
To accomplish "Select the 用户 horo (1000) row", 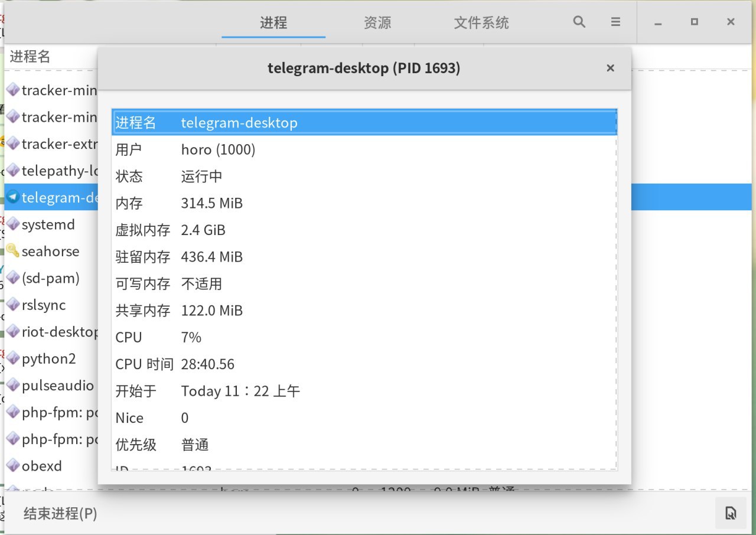I will [x=364, y=150].
